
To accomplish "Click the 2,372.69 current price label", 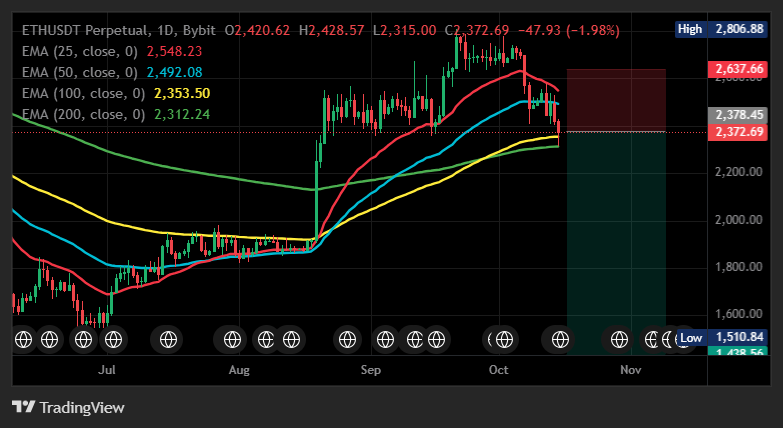I will (738, 132).
